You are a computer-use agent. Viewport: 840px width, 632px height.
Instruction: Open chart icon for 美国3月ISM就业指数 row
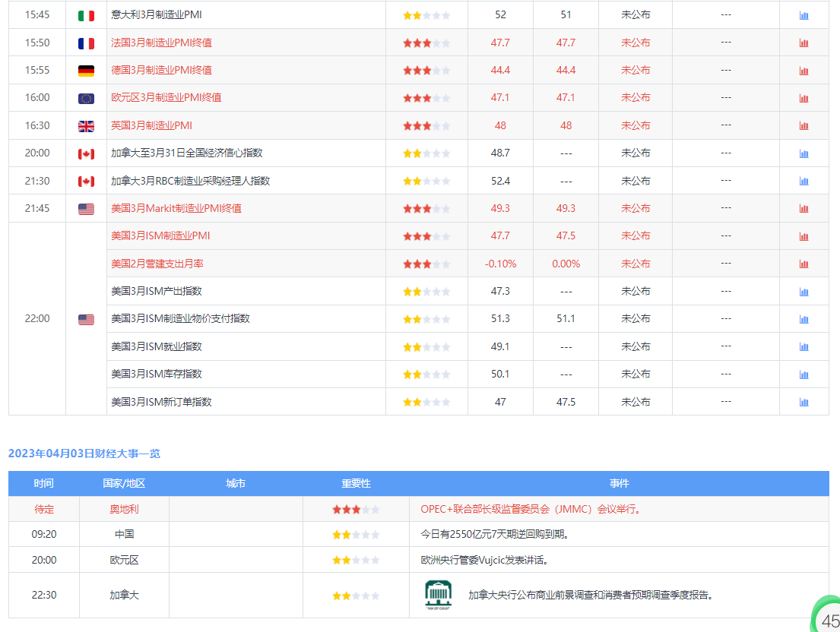[804, 347]
